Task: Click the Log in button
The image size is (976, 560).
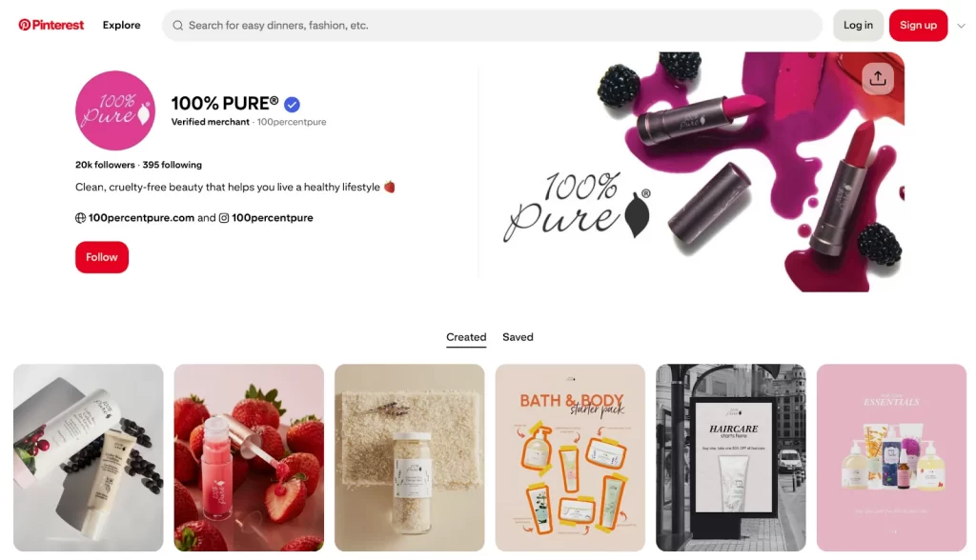Action: pyautogui.click(x=859, y=26)
